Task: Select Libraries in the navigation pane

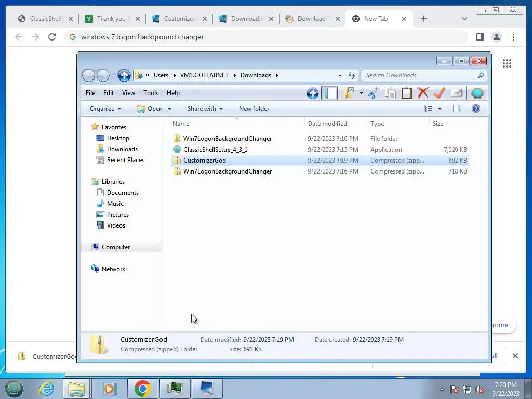Action: coord(113,181)
